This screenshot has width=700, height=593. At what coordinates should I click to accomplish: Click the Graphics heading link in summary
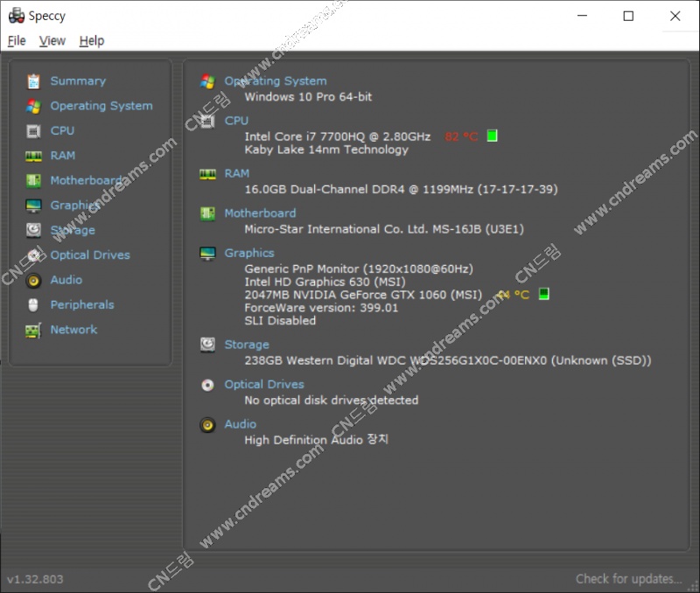[x=249, y=254]
